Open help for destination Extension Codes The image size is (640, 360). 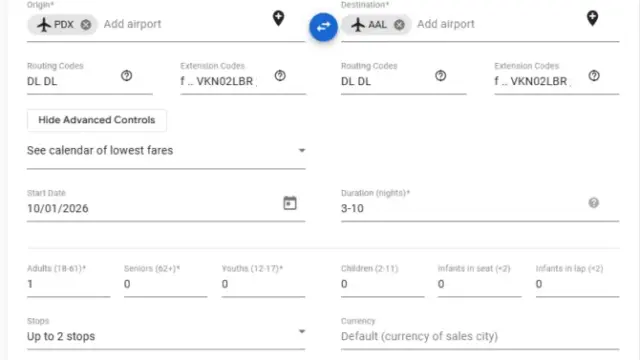coord(594,76)
